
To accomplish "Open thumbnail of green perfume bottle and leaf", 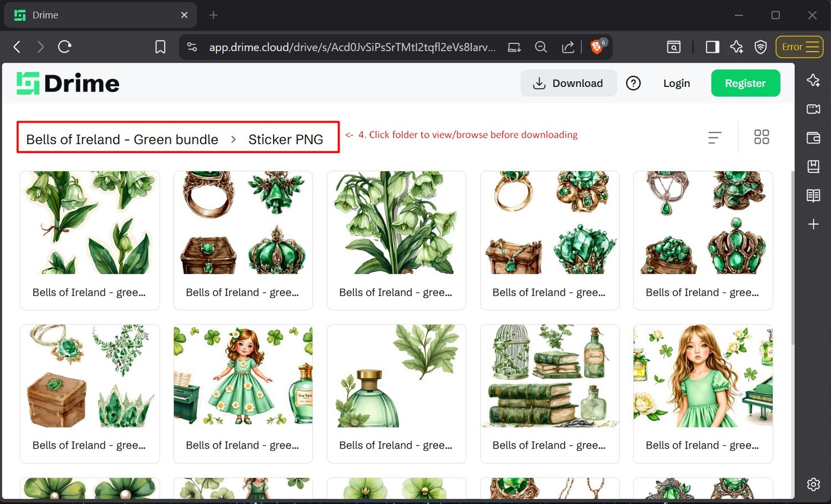I will (397, 376).
